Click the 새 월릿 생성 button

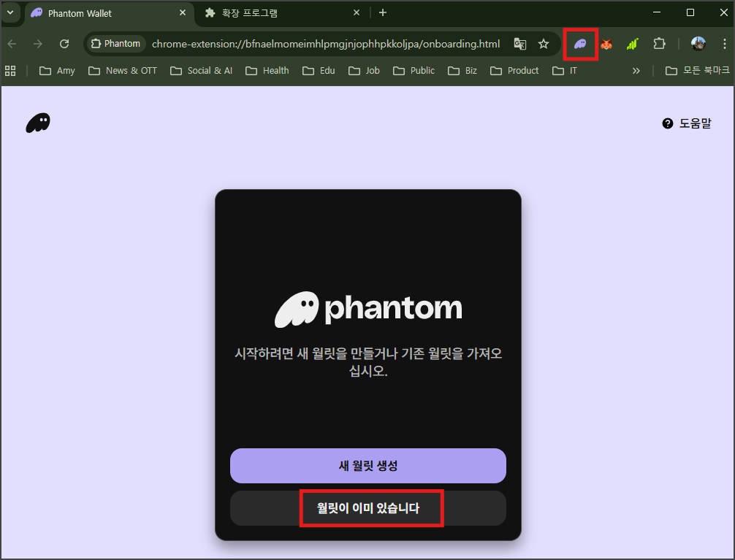[x=368, y=466]
